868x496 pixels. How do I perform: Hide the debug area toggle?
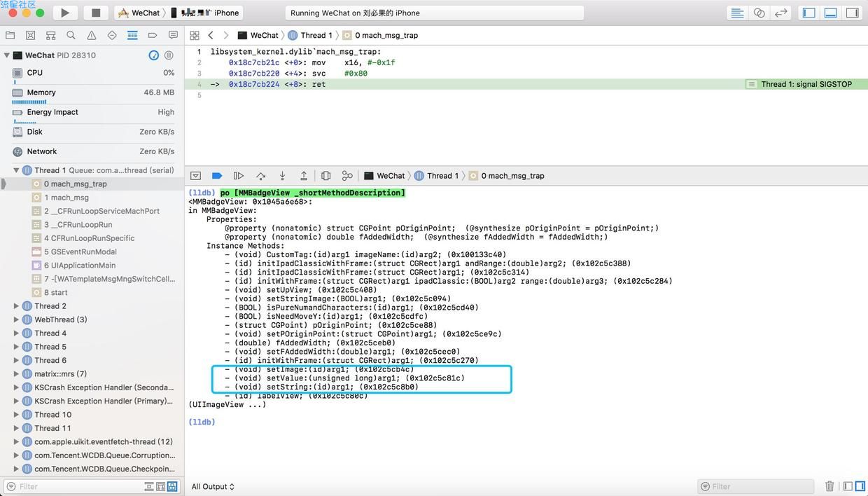195,176
